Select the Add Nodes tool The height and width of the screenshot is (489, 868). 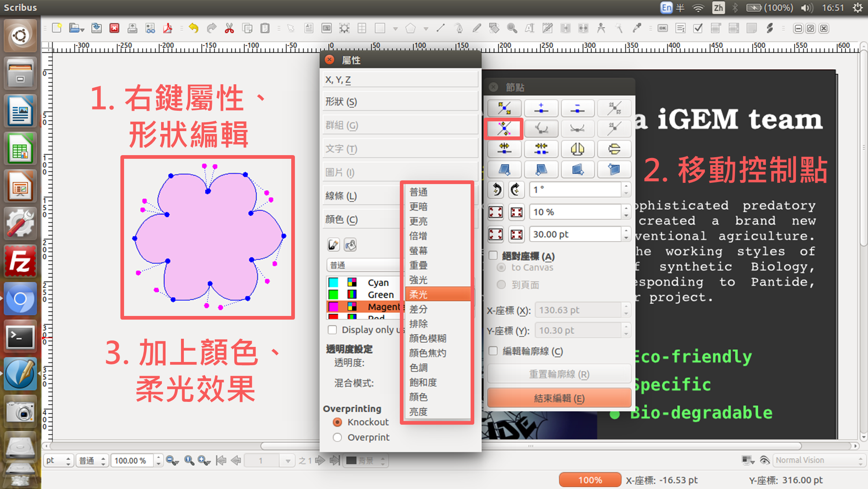[541, 108]
